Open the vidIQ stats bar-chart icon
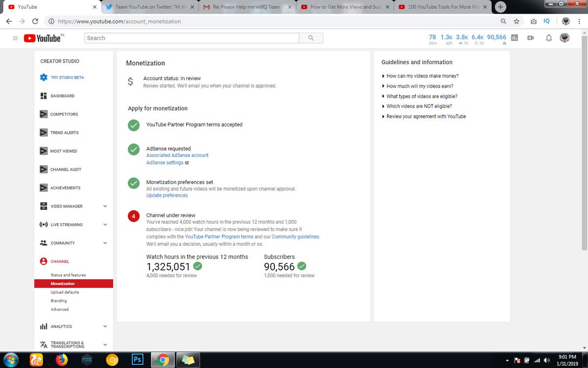Screen dimensions: 588x368 tap(514, 38)
